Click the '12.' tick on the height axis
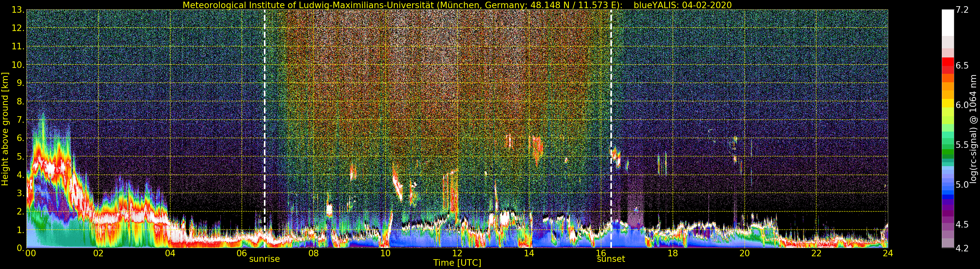Viewport: 980px width, 269px height. tap(18, 28)
